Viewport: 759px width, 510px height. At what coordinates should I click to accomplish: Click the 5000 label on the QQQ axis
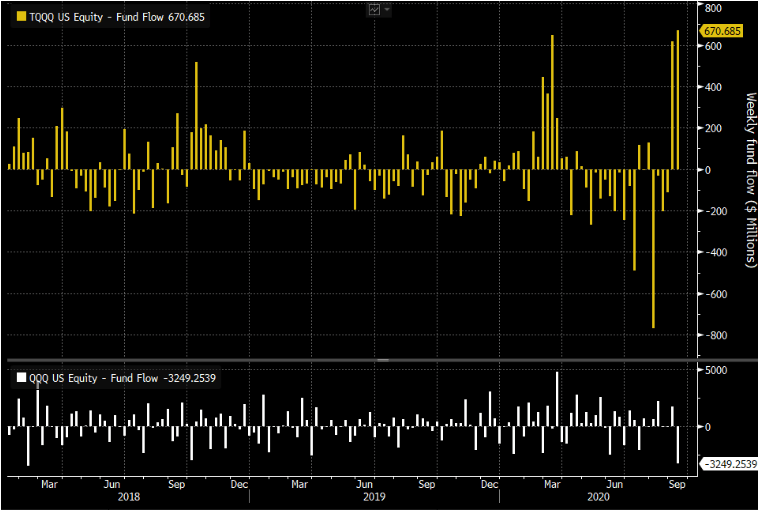pos(716,370)
